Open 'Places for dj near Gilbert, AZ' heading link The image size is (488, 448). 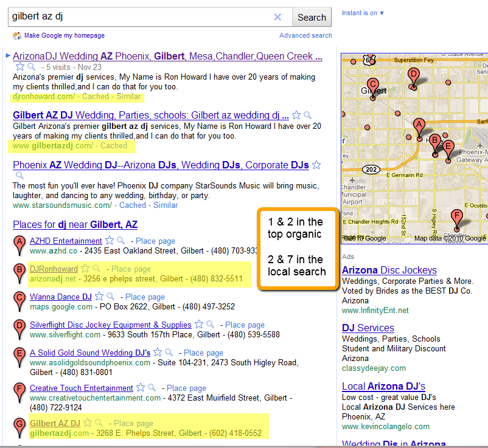tap(75, 224)
